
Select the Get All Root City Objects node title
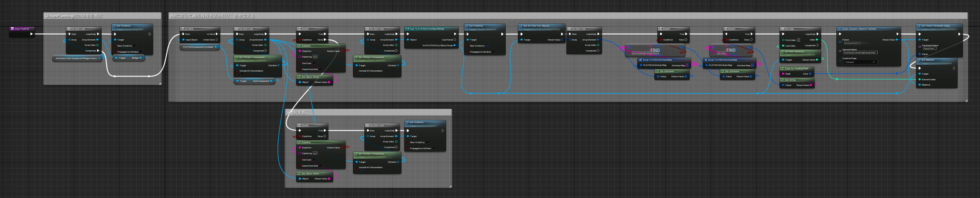click(536, 26)
